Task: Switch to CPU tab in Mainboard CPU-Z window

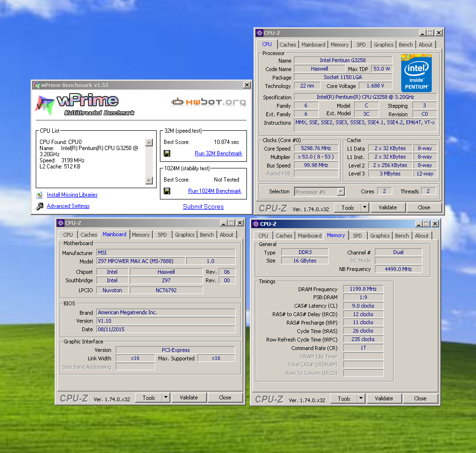Action: pyautogui.click(x=68, y=235)
